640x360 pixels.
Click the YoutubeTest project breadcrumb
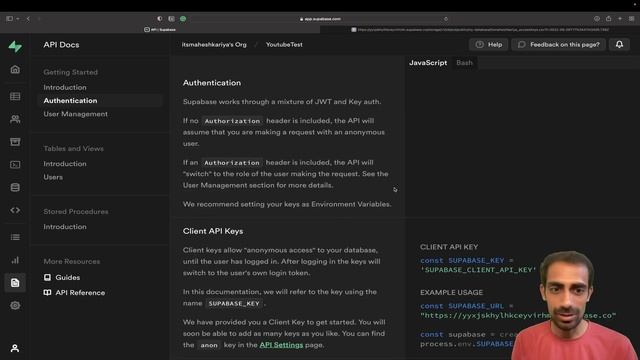pyautogui.click(x=284, y=44)
